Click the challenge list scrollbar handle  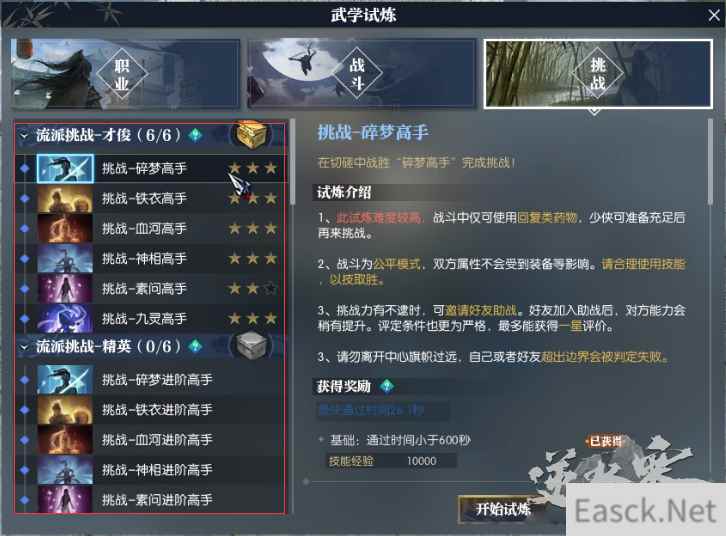292,162
